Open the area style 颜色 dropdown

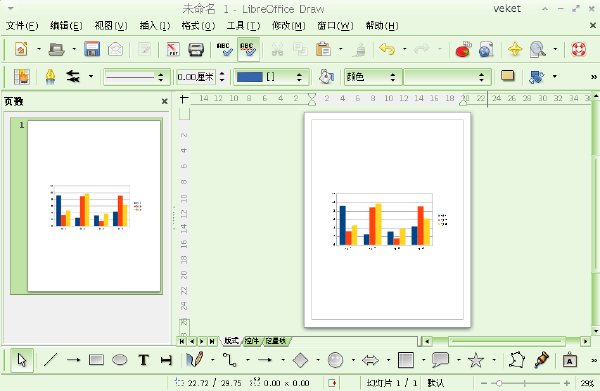click(x=373, y=77)
